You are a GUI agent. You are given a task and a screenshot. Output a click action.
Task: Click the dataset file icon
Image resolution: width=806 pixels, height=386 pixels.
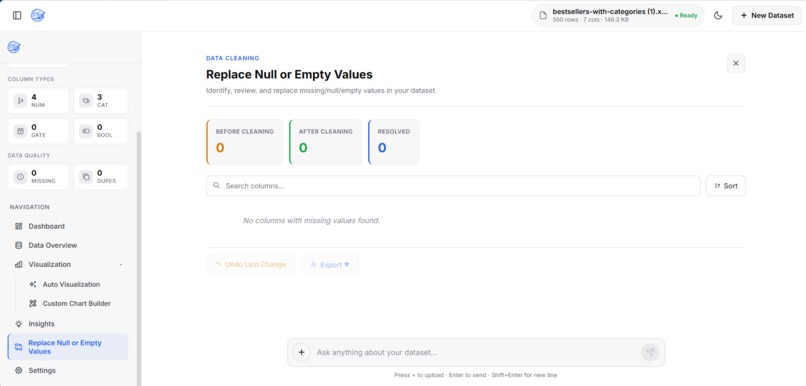click(543, 15)
